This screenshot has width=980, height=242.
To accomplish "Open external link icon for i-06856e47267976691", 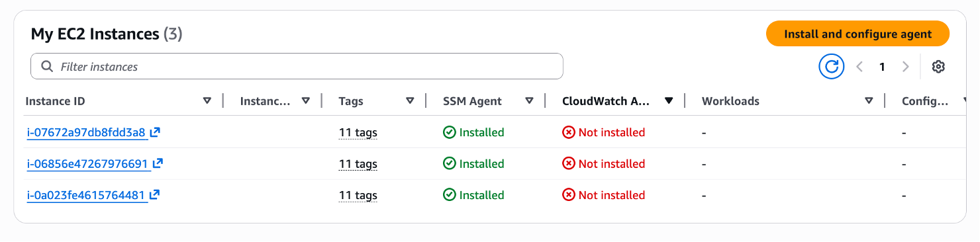I will click(x=158, y=163).
